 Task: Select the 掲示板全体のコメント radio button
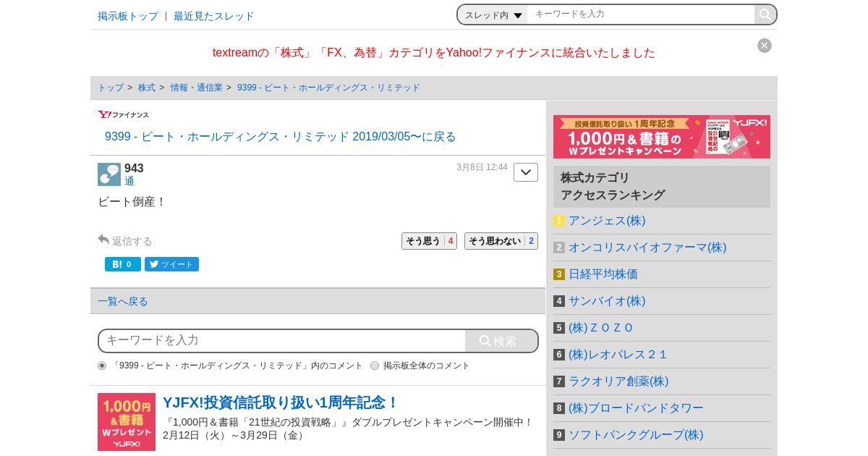point(375,366)
